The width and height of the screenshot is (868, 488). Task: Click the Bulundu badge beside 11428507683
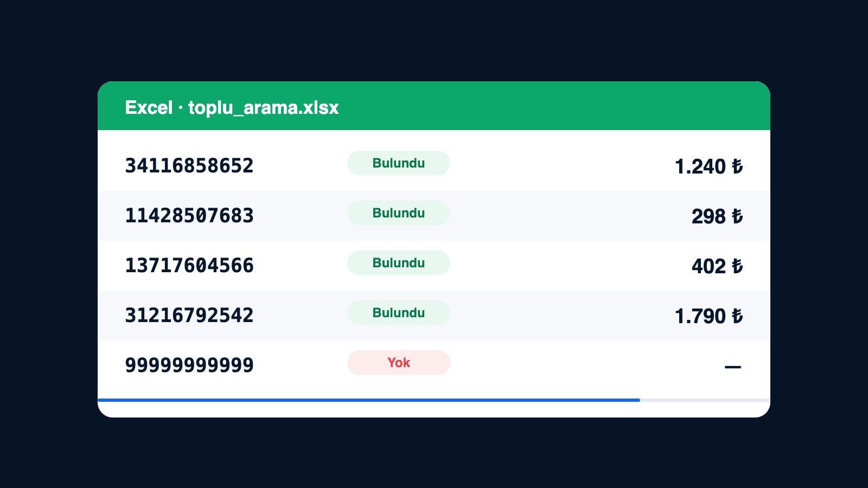(x=399, y=213)
